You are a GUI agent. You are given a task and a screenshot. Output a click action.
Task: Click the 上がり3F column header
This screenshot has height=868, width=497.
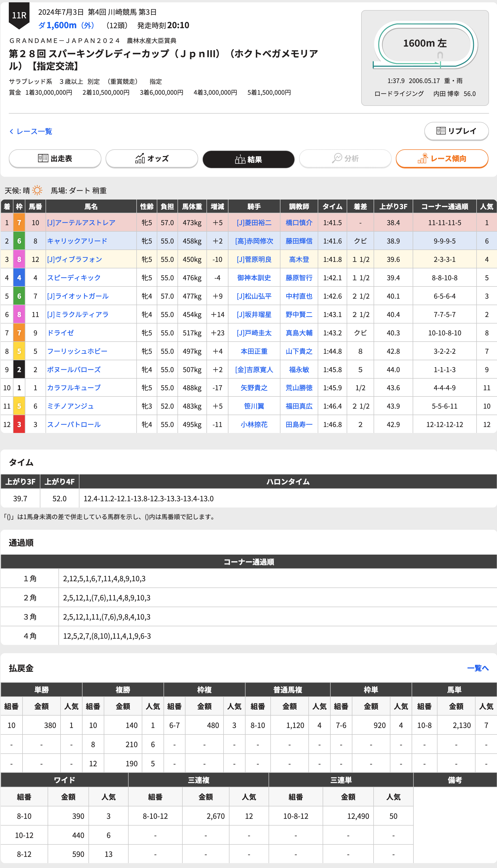point(393,207)
